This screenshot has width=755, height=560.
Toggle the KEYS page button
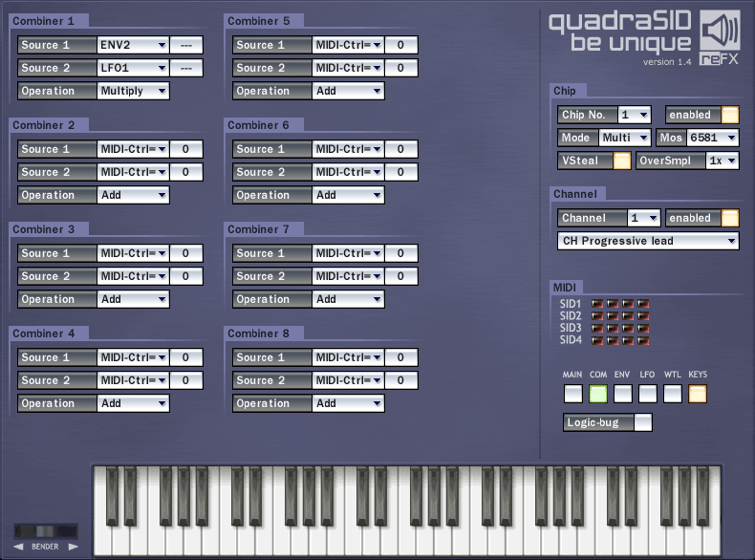tap(698, 394)
